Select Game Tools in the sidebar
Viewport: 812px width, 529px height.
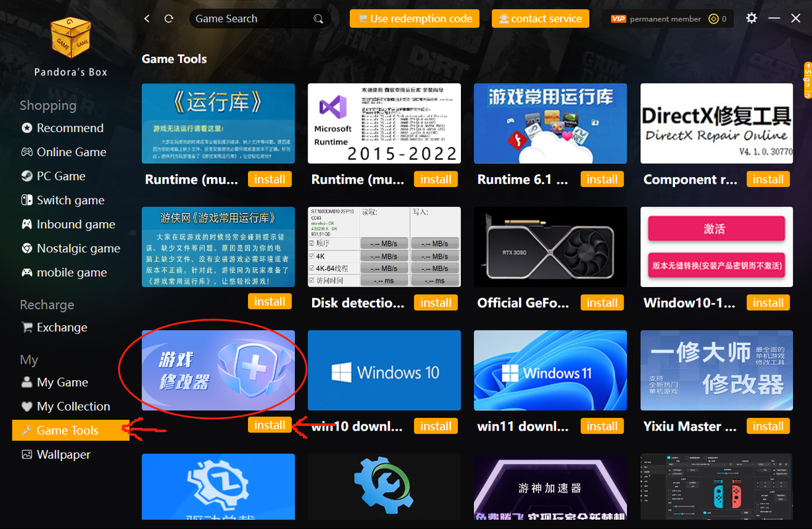pyautogui.click(x=70, y=430)
